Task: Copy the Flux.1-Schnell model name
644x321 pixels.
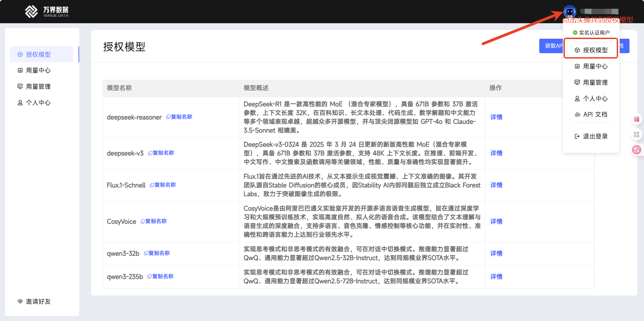Action: [163, 185]
